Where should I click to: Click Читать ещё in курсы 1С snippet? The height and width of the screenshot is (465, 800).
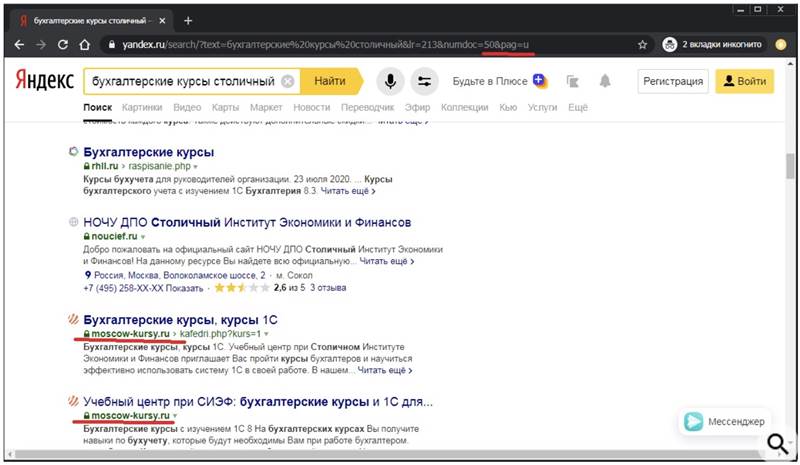(x=385, y=370)
